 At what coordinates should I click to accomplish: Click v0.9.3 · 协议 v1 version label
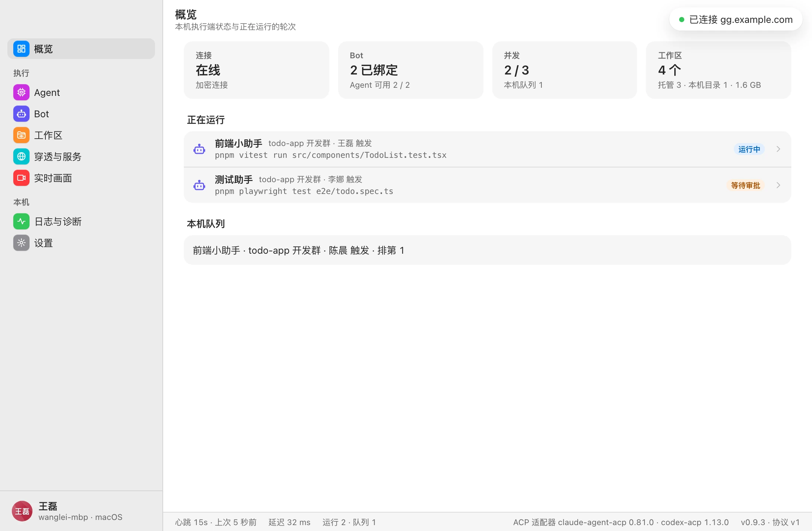click(770, 522)
